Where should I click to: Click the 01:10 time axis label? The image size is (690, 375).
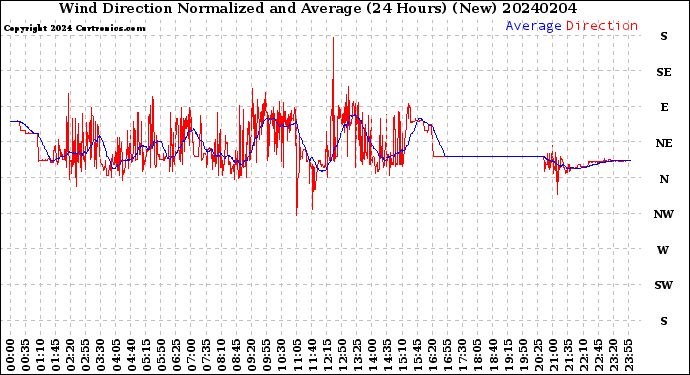[41, 355]
